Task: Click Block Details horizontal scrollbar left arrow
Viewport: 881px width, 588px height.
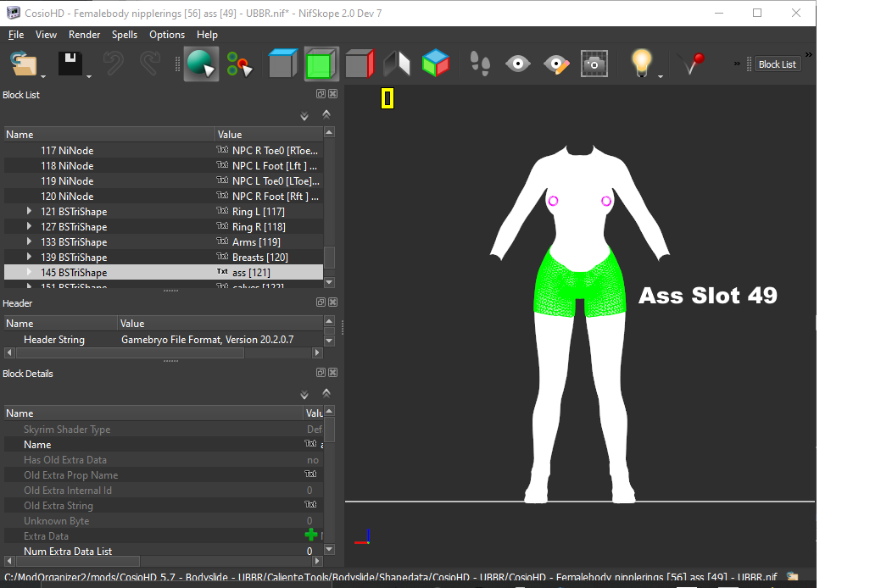Action: (x=9, y=561)
